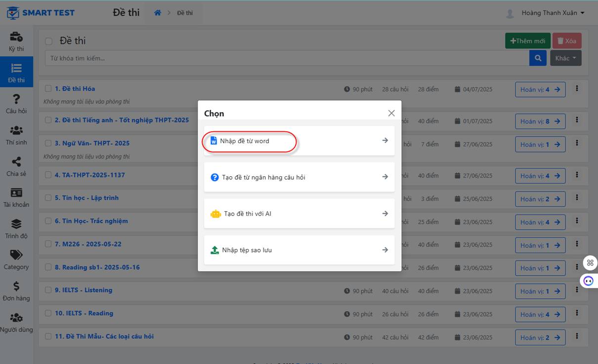Click the floating grid widget icon
Image resolution: width=598 pixels, height=364 pixels.
(x=590, y=263)
